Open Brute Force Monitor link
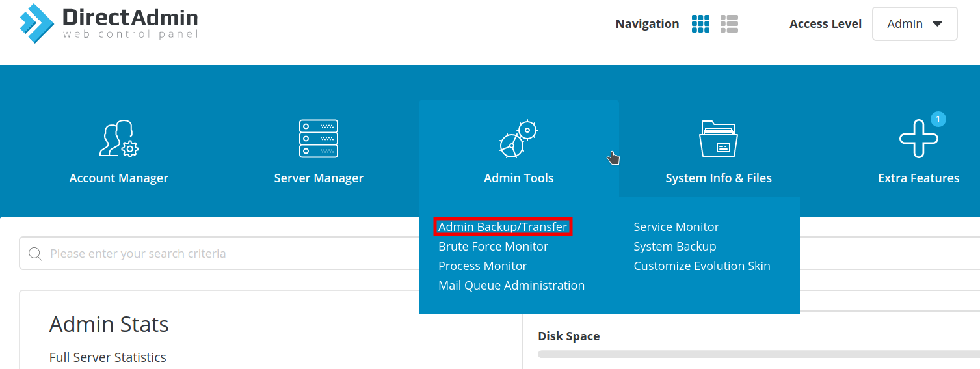The height and width of the screenshot is (369, 980). click(493, 247)
